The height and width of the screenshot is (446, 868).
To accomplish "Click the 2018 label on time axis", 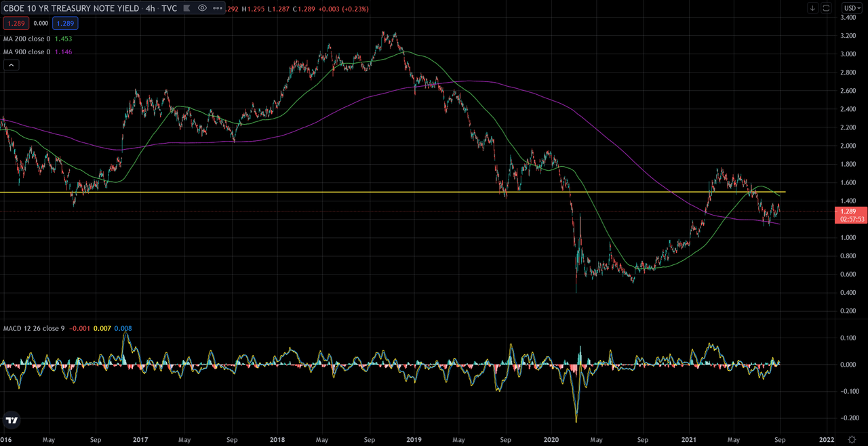I will coord(276,439).
